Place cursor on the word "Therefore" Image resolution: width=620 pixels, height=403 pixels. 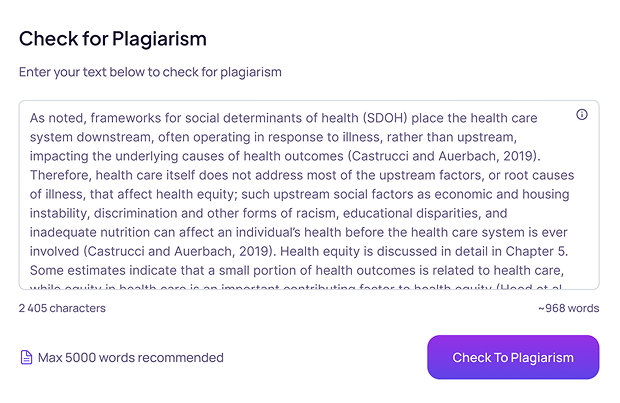pos(60,175)
